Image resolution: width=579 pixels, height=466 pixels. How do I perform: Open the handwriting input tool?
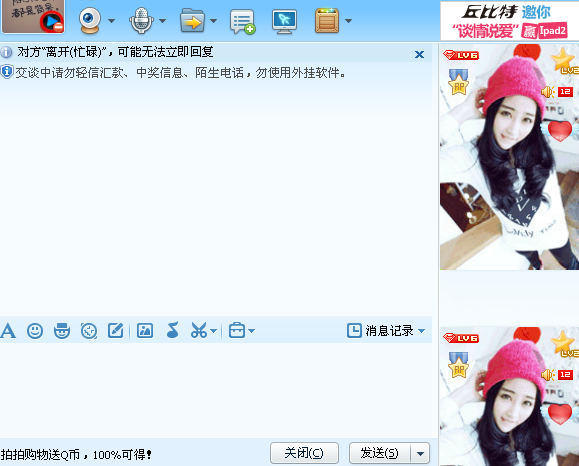tap(116, 330)
